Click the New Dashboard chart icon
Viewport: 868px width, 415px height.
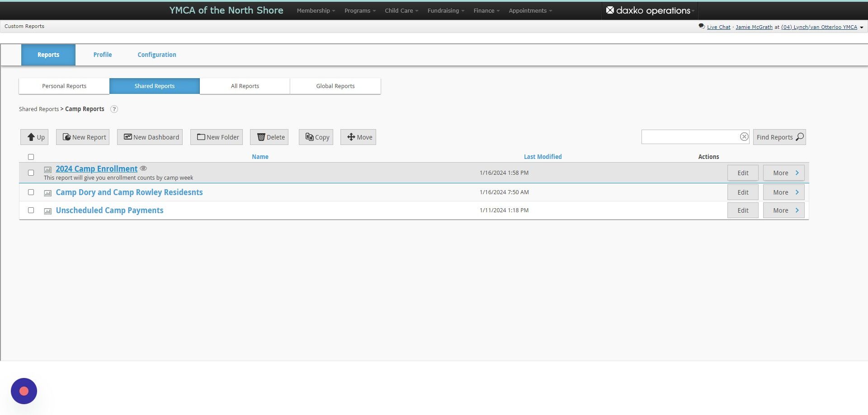pyautogui.click(x=128, y=137)
